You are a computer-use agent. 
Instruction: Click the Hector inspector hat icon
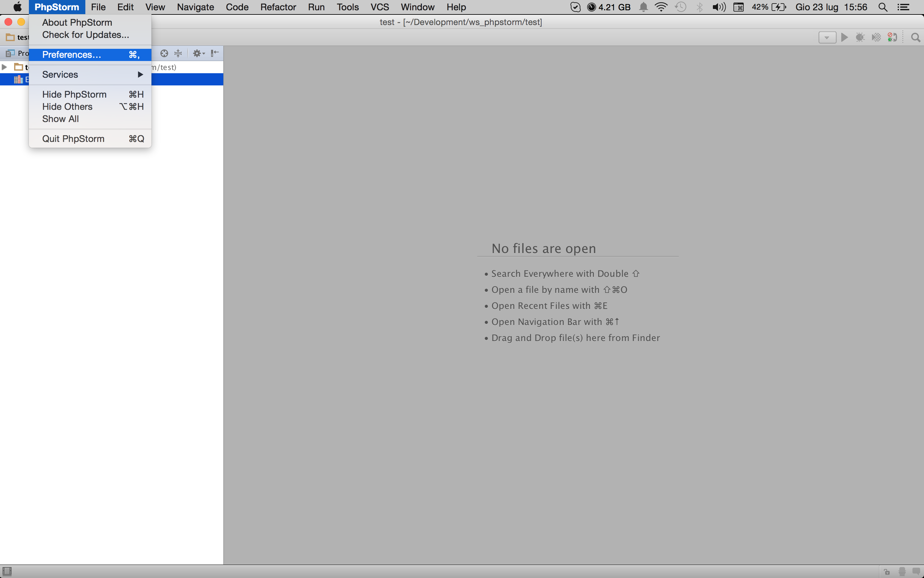pyautogui.click(x=902, y=572)
